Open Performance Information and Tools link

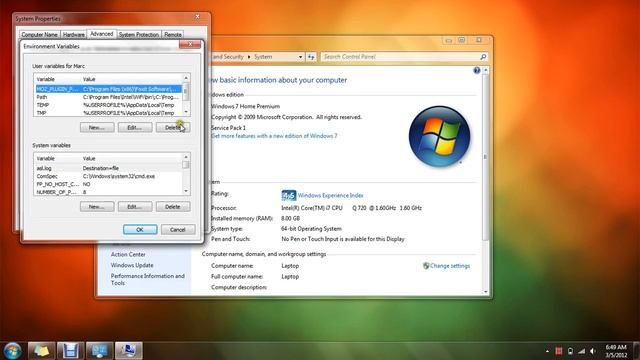coord(147,279)
